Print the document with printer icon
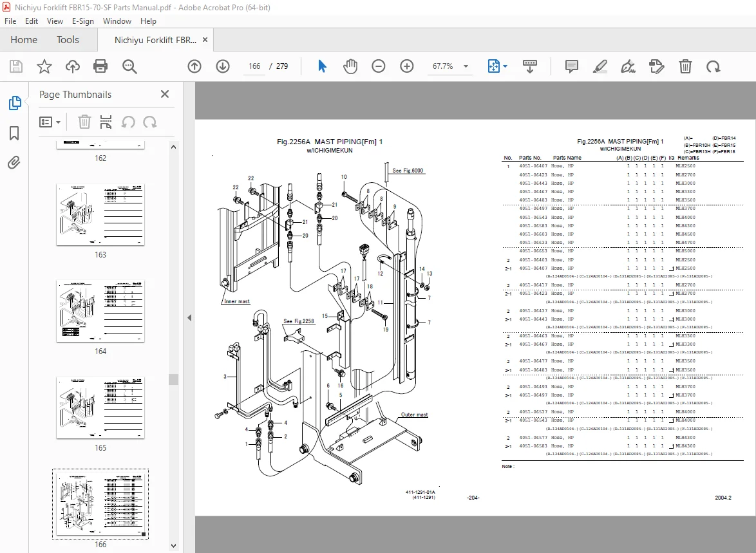Image resolution: width=756 pixels, height=553 pixels. point(100,66)
